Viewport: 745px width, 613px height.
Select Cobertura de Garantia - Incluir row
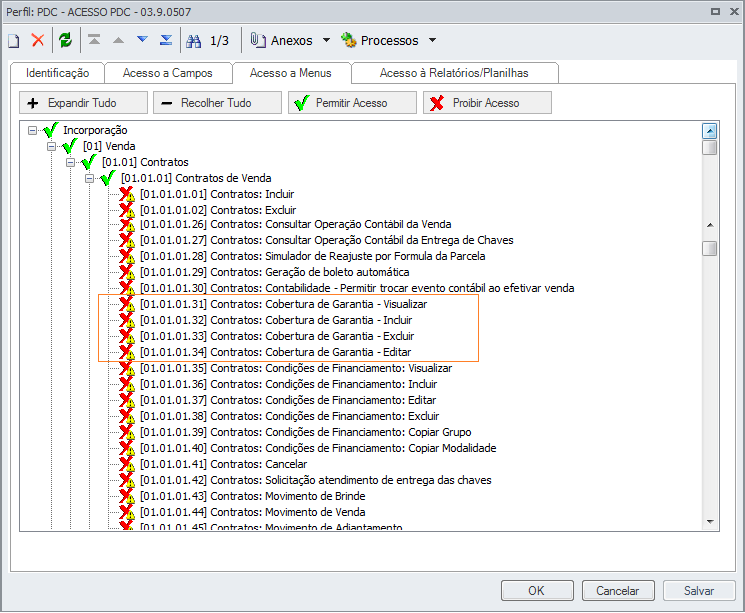coord(276,320)
